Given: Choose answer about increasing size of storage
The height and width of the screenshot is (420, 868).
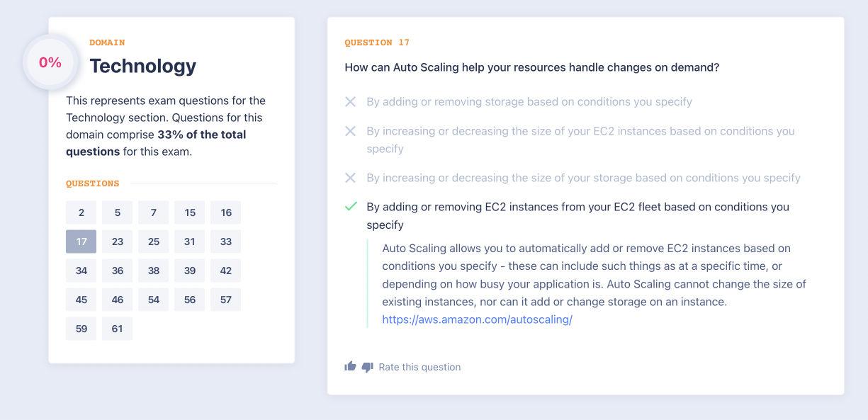Looking at the screenshot, I should [583, 178].
